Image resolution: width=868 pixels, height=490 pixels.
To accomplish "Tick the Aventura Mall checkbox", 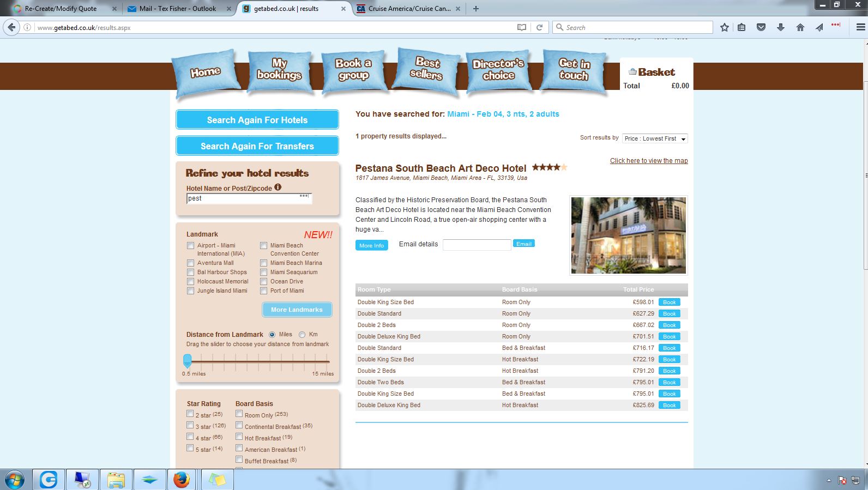I will 190,263.
